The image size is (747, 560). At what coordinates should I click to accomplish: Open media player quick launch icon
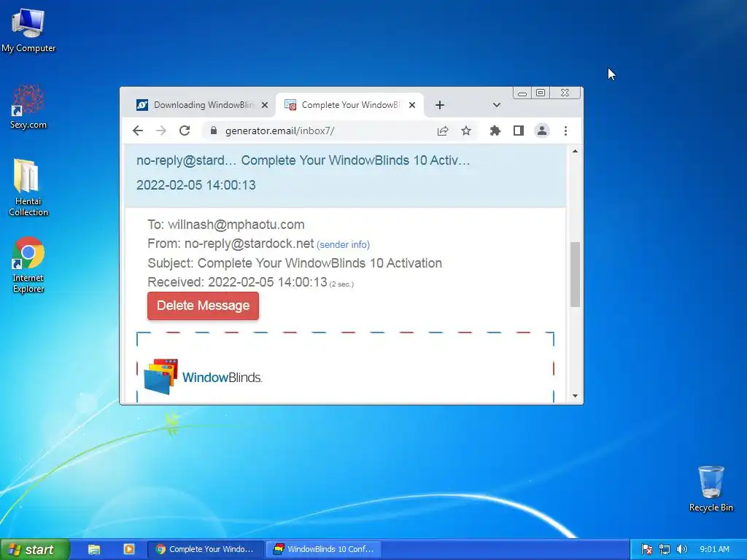[x=128, y=550]
